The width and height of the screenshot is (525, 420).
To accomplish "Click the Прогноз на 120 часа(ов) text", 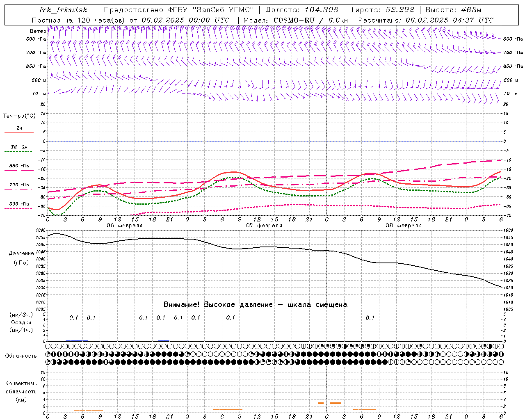I will point(79,20).
